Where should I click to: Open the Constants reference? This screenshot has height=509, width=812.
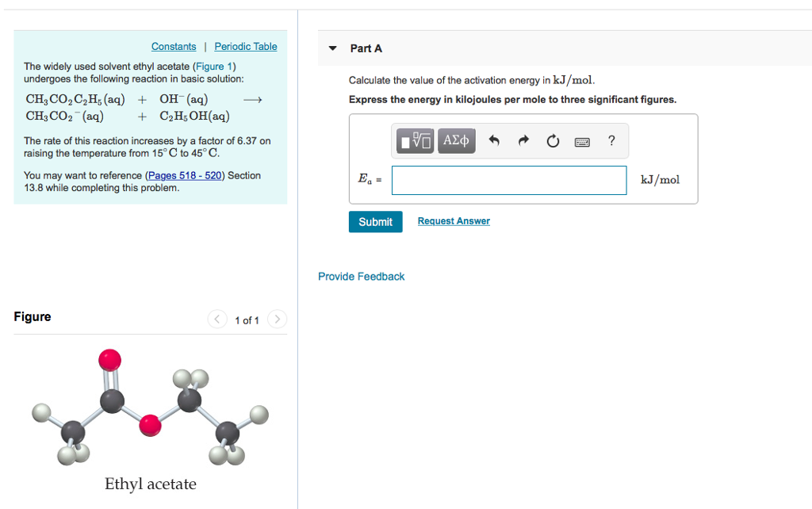(x=174, y=46)
